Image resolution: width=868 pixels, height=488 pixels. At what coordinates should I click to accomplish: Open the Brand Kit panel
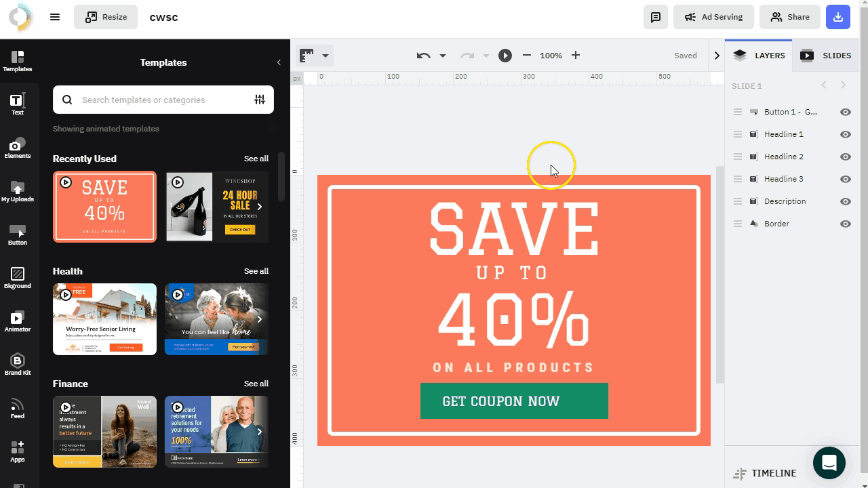(x=18, y=364)
